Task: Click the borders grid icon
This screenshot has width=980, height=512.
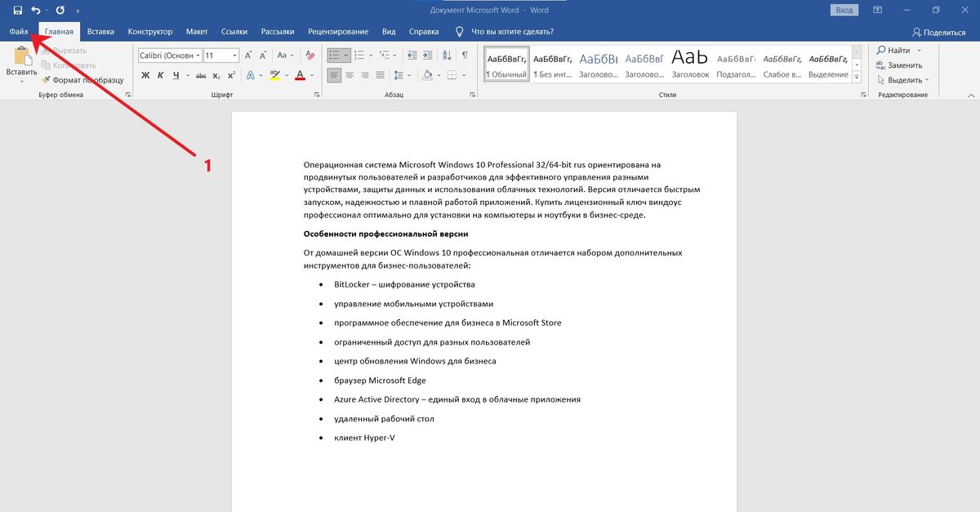Action: click(451, 75)
